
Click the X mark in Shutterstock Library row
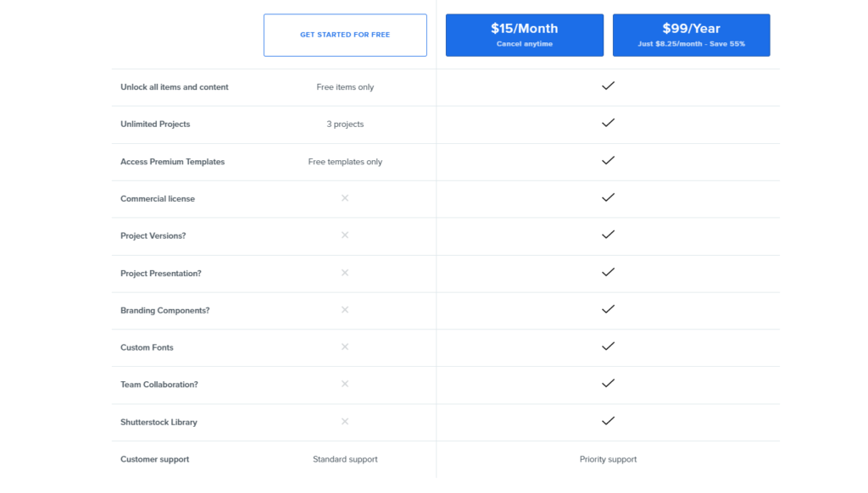pyautogui.click(x=345, y=422)
